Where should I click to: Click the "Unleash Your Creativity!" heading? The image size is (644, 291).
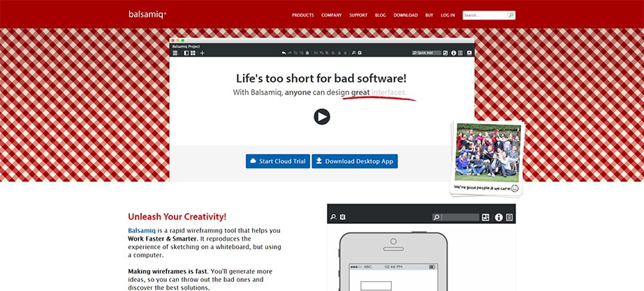coord(177,217)
